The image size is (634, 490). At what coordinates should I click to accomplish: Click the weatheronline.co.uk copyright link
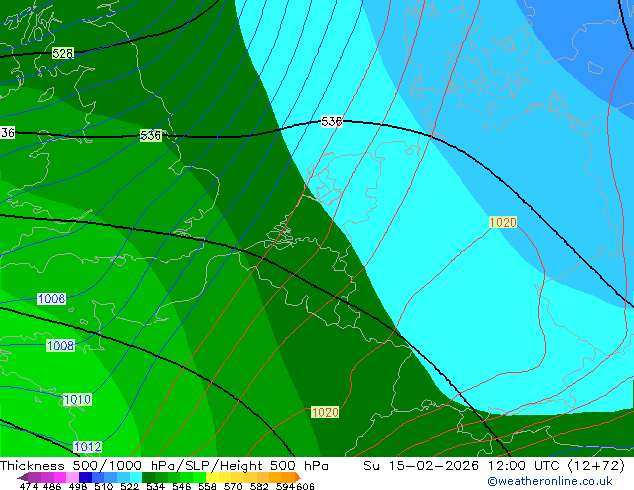point(550,481)
